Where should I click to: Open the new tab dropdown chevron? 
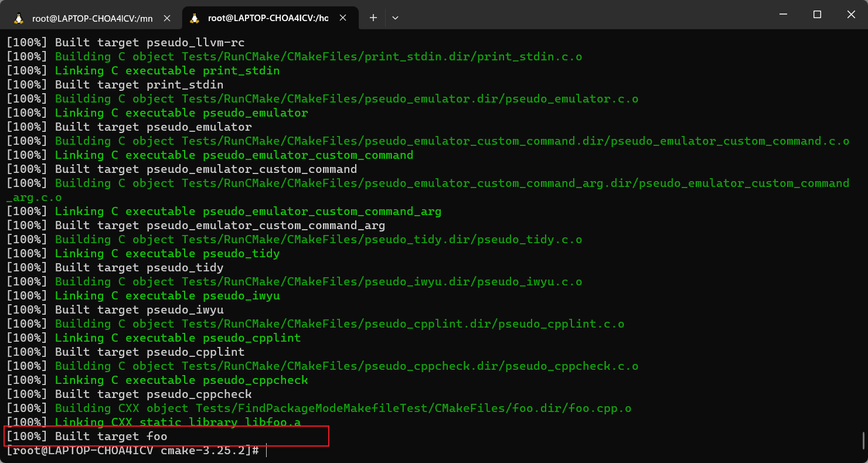395,18
